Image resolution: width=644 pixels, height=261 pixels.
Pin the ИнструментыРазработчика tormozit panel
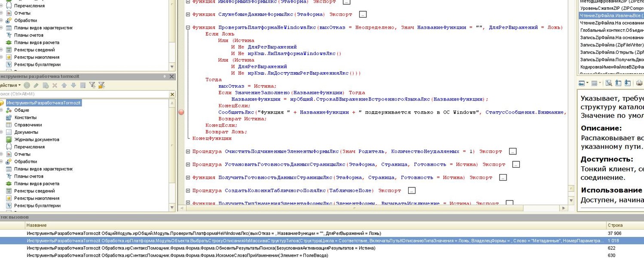coord(165,77)
